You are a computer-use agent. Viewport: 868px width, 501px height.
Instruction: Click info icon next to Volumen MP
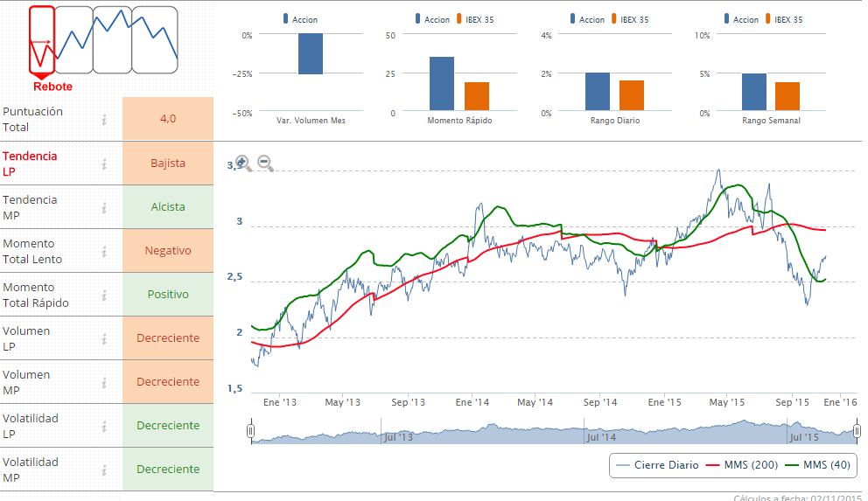pyautogui.click(x=104, y=382)
